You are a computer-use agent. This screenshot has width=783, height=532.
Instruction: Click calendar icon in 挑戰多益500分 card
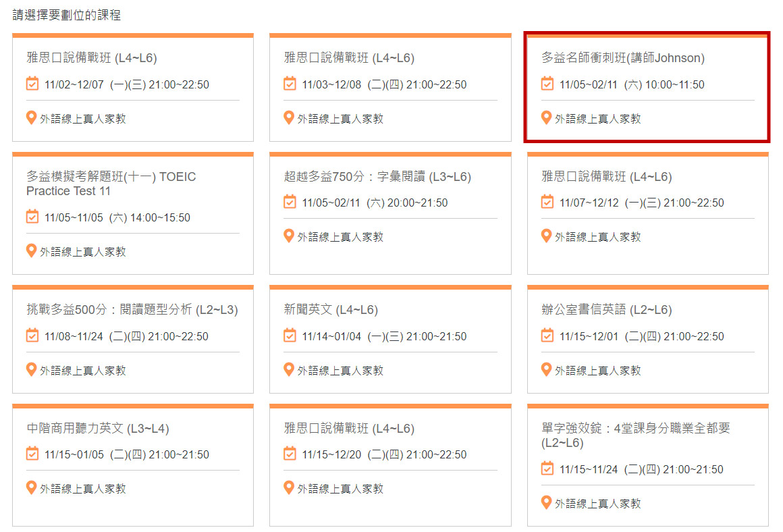tap(32, 336)
